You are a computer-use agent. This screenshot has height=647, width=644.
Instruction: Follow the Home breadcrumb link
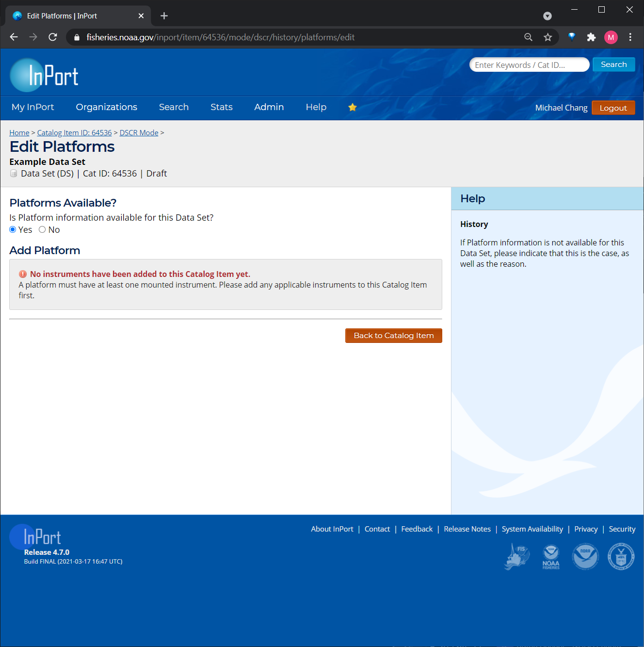(x=19, y=133)
